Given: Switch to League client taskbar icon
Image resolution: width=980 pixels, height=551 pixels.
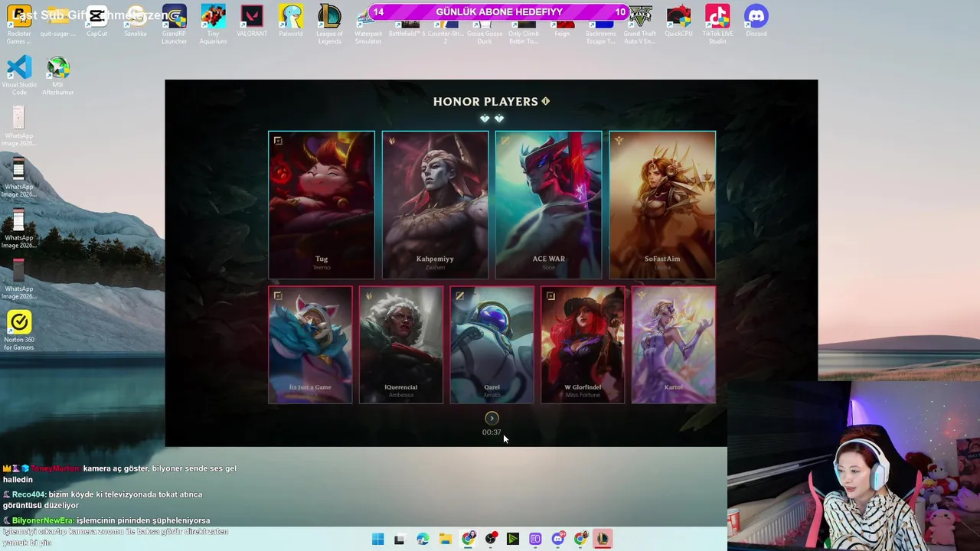Looking at the screenshot, I should pos(603,539).
